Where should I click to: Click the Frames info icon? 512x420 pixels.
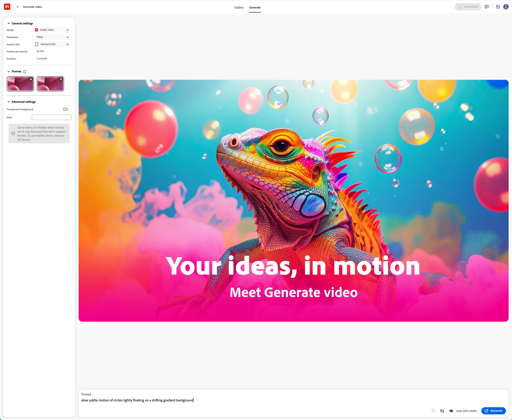(25, 71)
